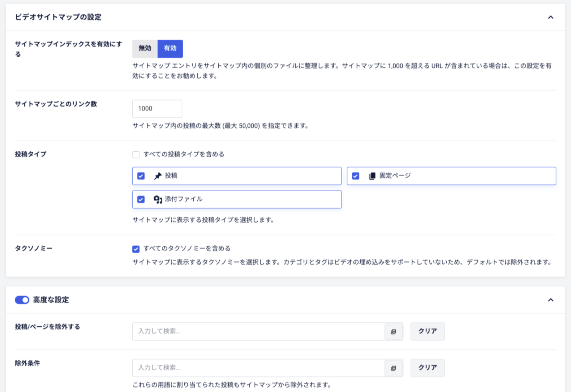Uncheck the 固定ページ post type checkbox
571x392 pixels.
[x=356, y=176]
